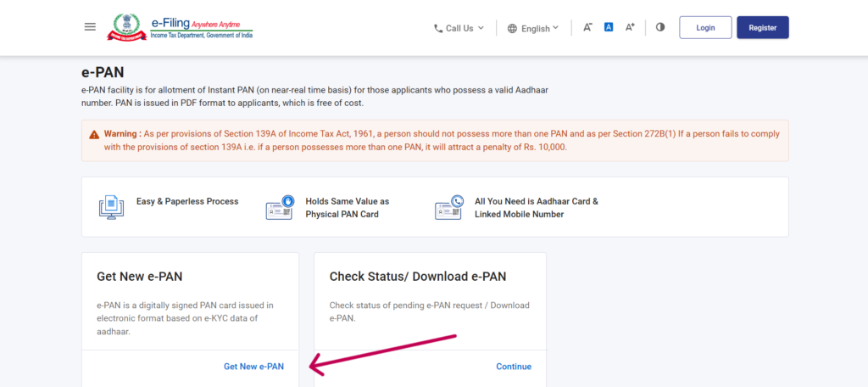Click the phone icon beside Call Us
This screenshot has height=387, width=868.
438,28
